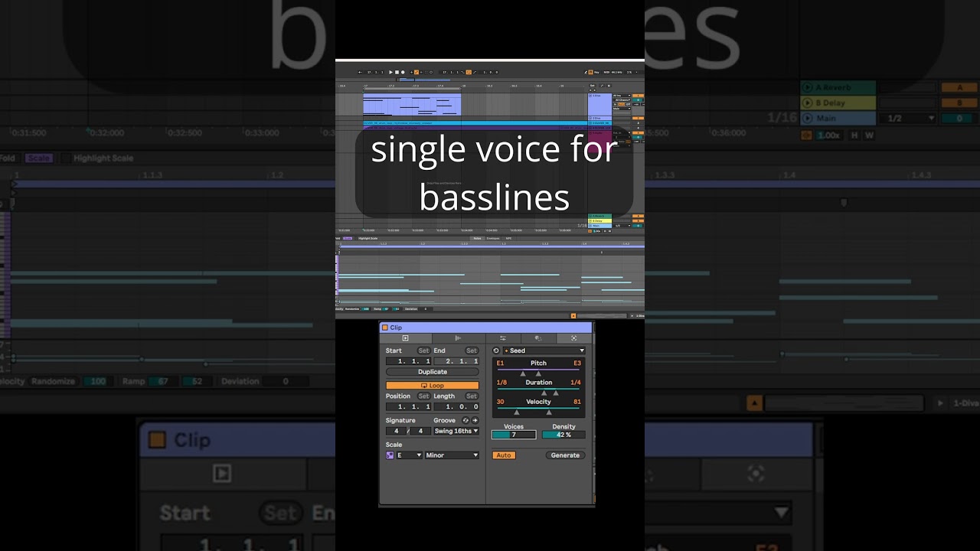Screen dimensions: 980x551
Task: Click the Pitch range slider
Action: 539,371
